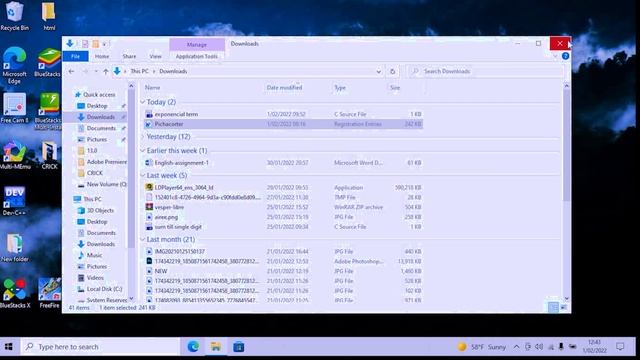
Task: Open the File ribbon tab
Action: [x=76, y=56]
